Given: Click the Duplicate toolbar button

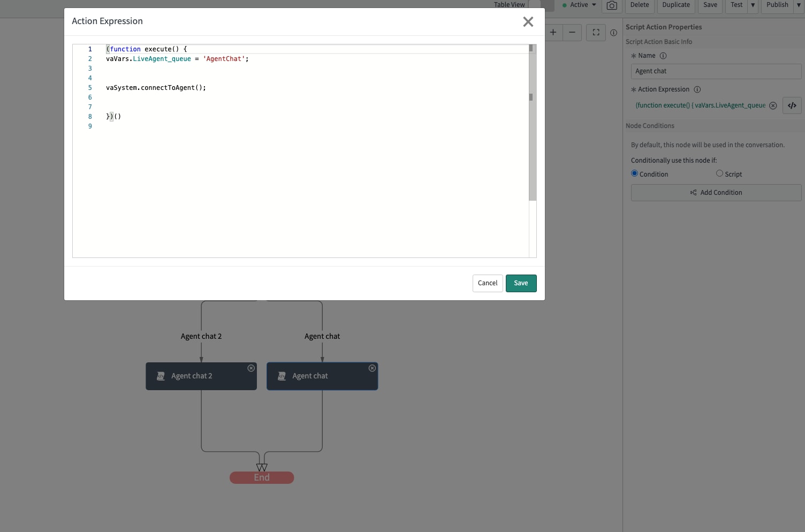Looking at the screenshot, I should tap(676, 5).
